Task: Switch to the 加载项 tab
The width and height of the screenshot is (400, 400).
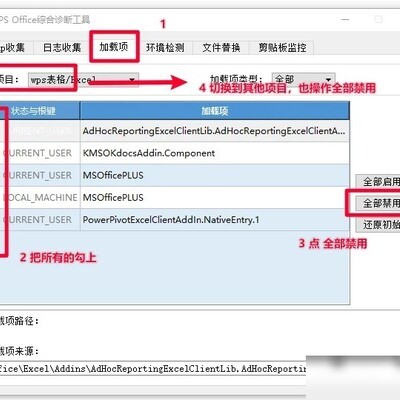Action: coord(114,47)
